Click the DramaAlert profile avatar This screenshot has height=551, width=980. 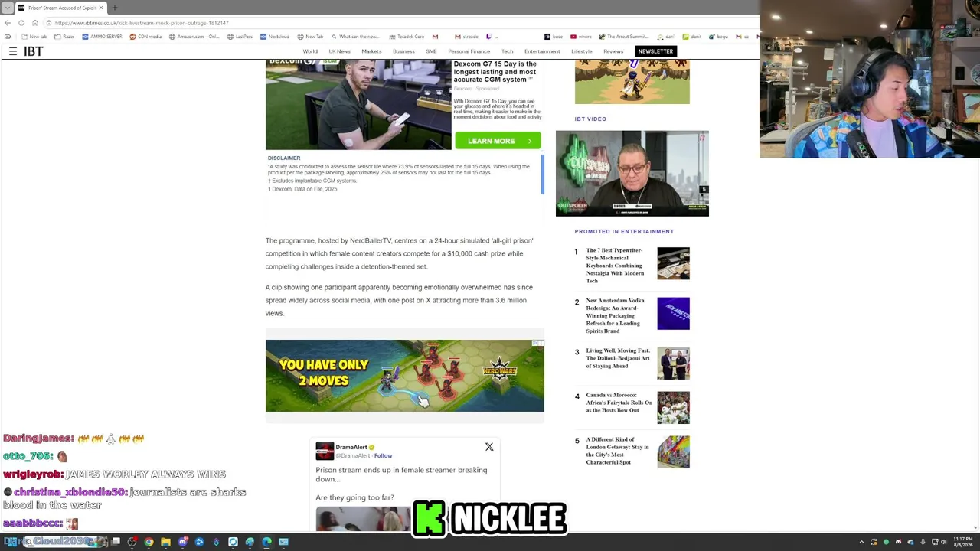[325, 451]
